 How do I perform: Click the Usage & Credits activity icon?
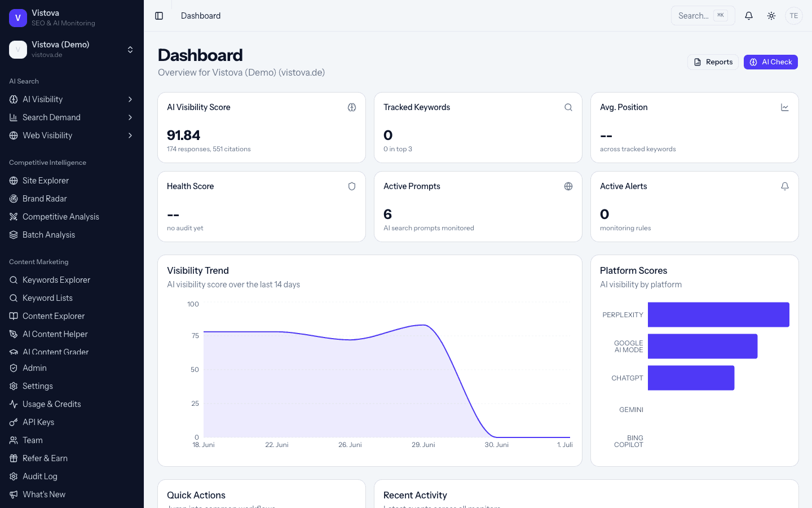pos(14,404)
